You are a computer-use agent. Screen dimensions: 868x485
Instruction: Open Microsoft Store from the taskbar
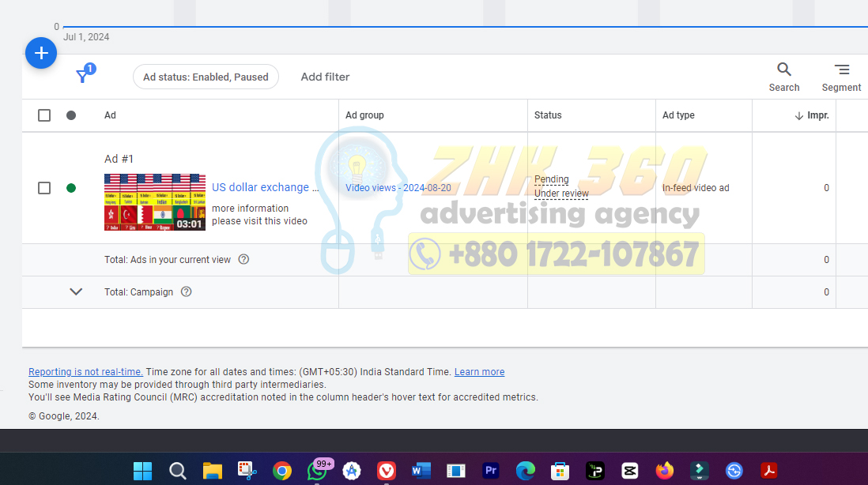pyautogui.click(x=560, y=471)
